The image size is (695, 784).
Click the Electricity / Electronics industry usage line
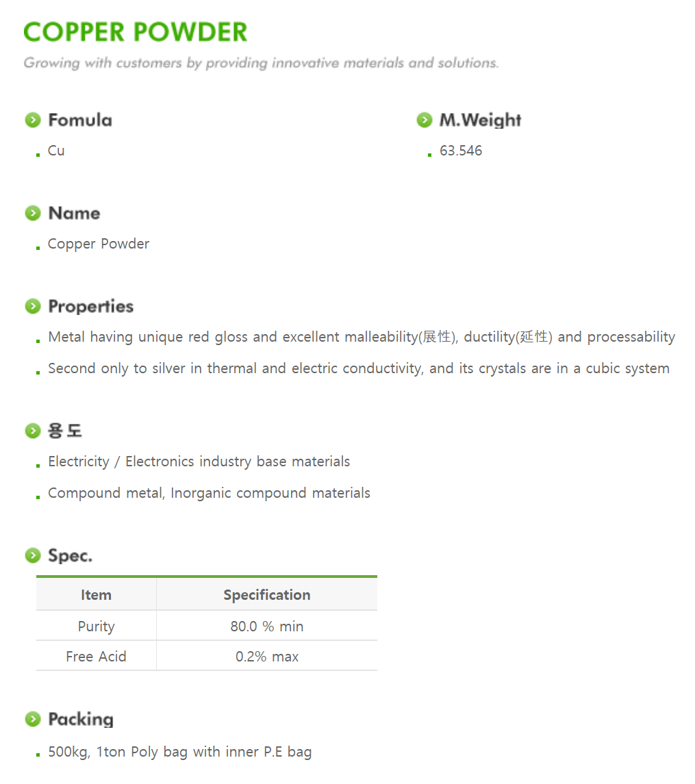(199, 461)
